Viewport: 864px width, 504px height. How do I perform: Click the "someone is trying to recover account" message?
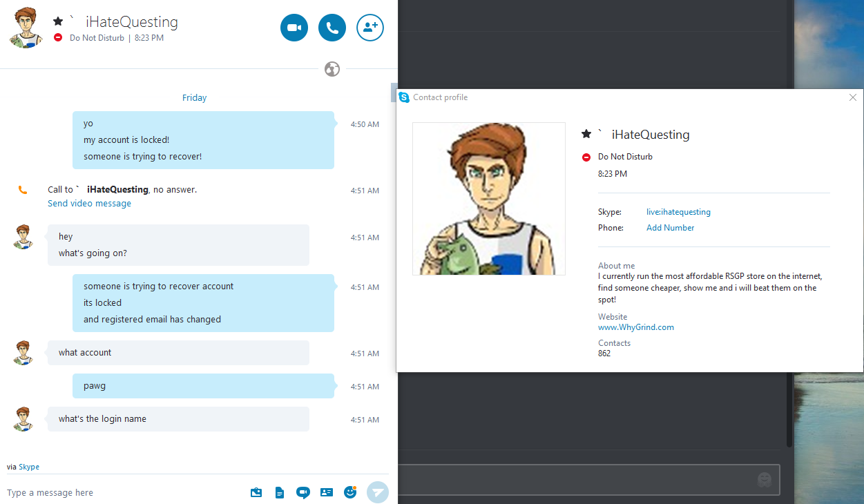(159, 287)
